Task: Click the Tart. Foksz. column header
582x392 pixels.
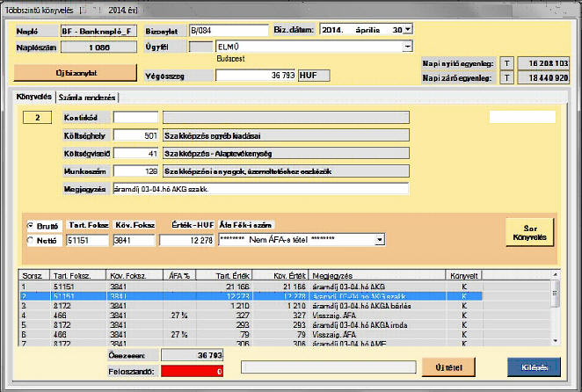Action: tap(77, 275)
